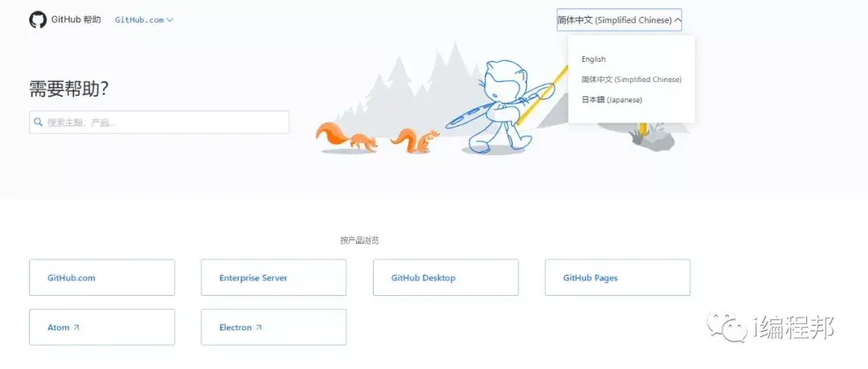Expand the GitHub.com version dropdown
This screenshot has height=369, width=868.
coord(144,20)
